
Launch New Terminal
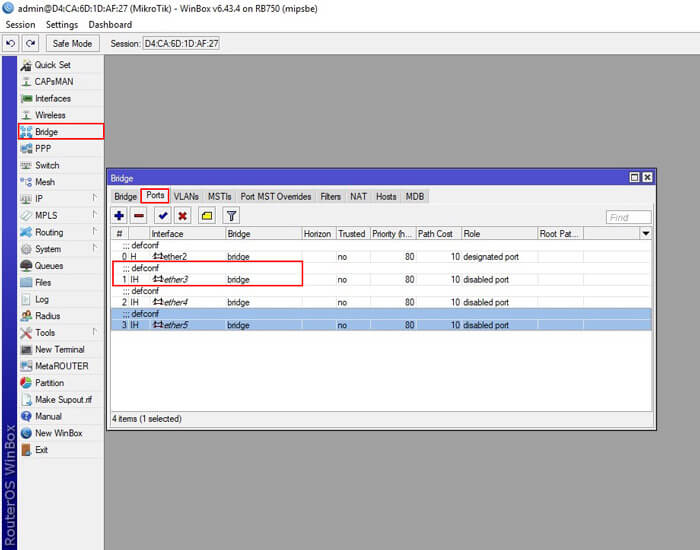click(61, 350)
